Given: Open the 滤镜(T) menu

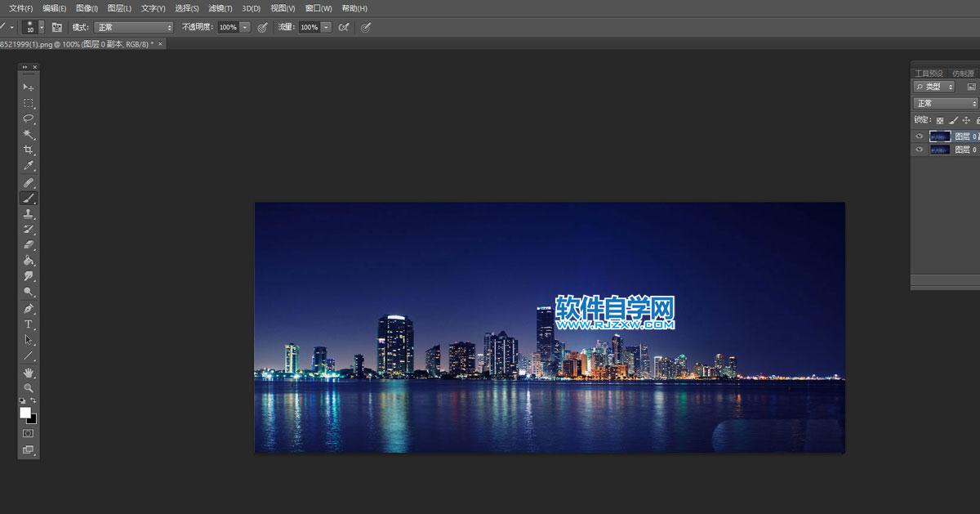Looking at the screenshot, I should tap(220, 8).
